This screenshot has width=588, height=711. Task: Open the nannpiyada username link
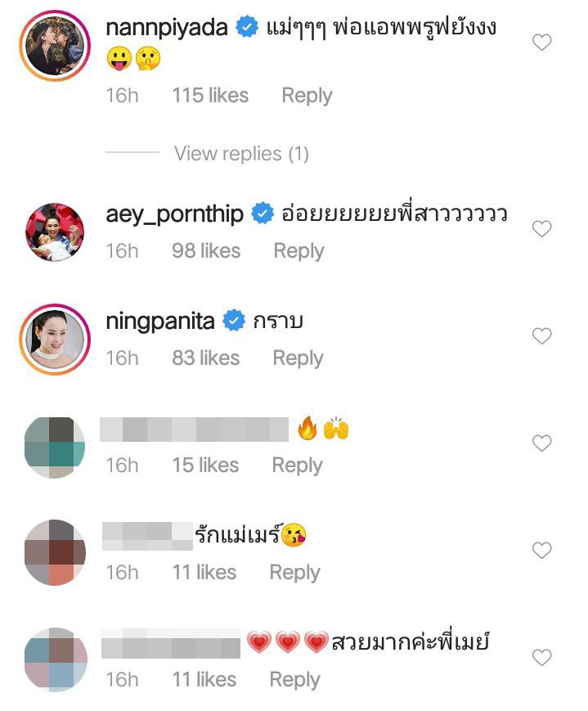[168, 27]
